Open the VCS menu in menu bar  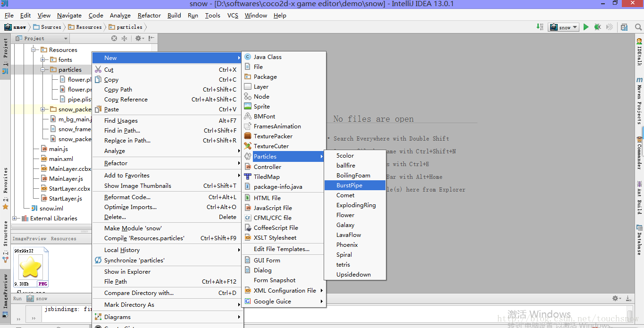(x=233, y=15)
